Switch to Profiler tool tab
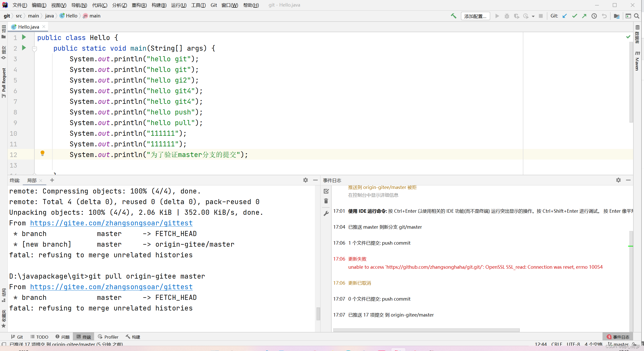Image resolution: width=644 pixels, height=351 pixels. point(108,337)
